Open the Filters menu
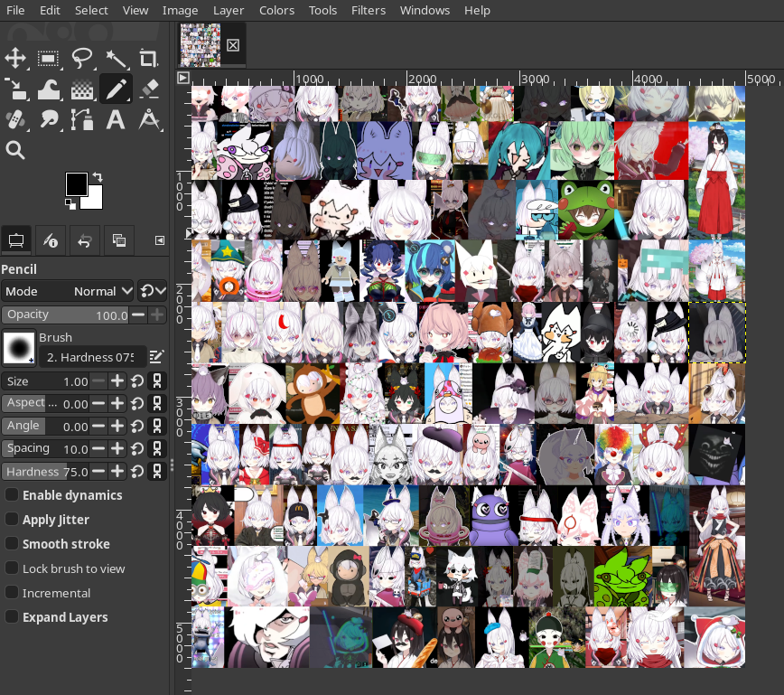784x695 pixels. (369, 10)
